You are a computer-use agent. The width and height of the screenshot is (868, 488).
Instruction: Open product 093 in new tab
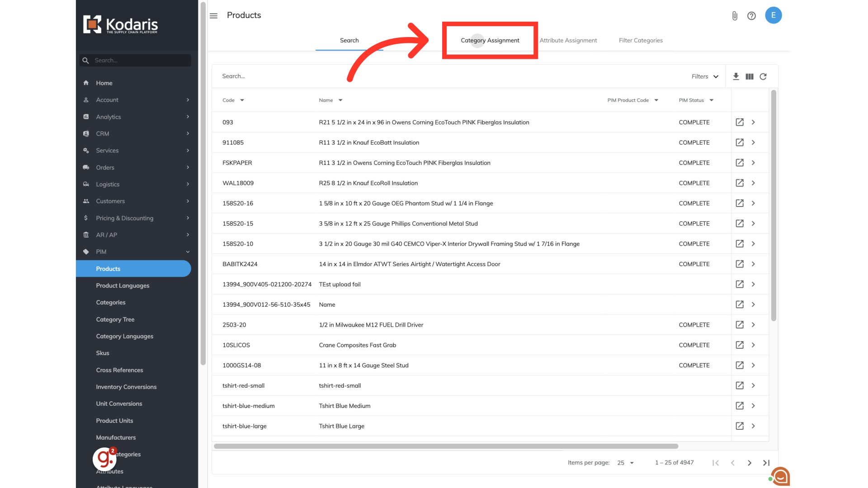[740, 122]
